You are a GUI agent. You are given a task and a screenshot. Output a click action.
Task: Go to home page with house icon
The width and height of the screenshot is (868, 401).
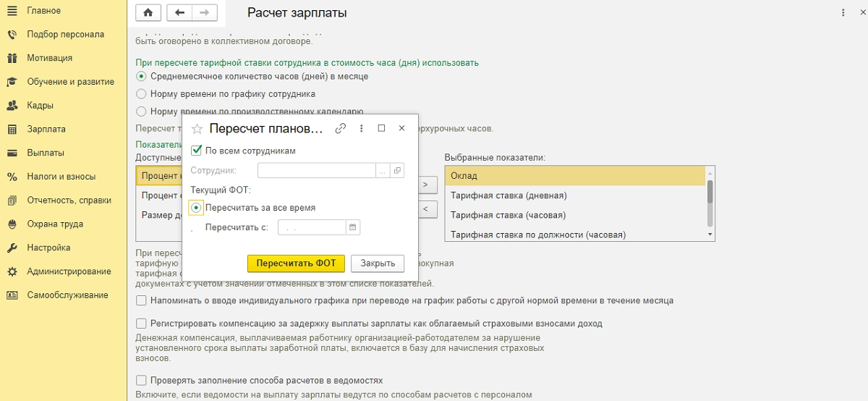coord(149,12)
